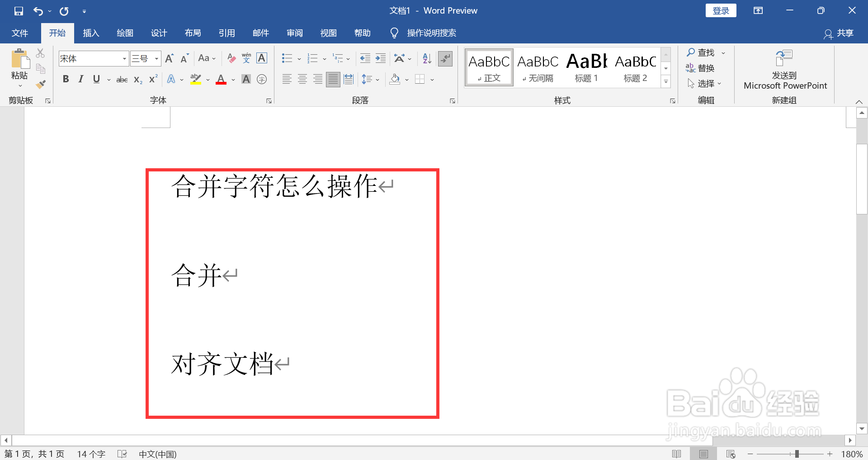Click the 共享 share button
The image size is (868, 460).
point(845,33)
